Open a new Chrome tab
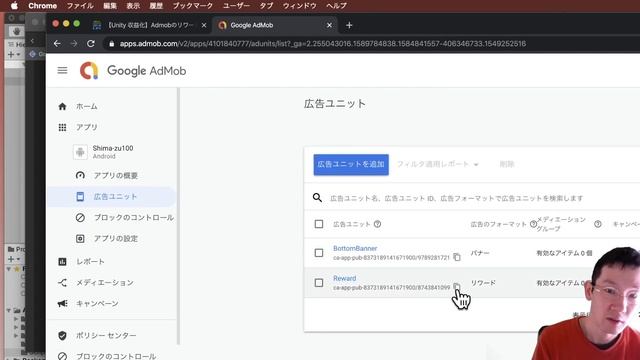 coord(349,25)
